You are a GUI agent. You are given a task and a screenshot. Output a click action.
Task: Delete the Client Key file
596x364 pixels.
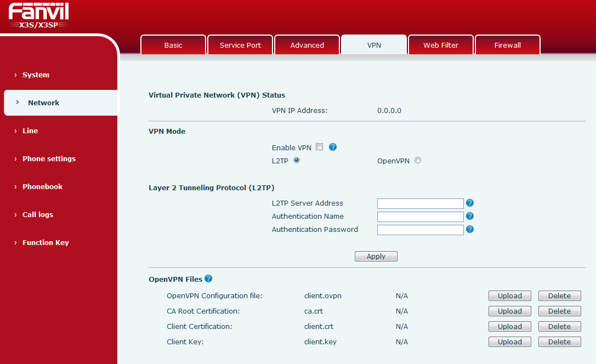point(559,342)
